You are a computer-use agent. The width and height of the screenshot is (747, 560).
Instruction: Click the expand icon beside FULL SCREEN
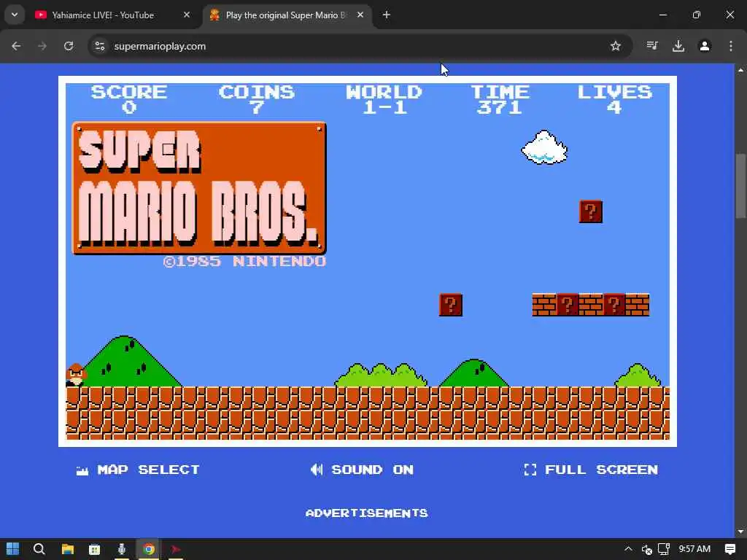click(x=530, y=470)
